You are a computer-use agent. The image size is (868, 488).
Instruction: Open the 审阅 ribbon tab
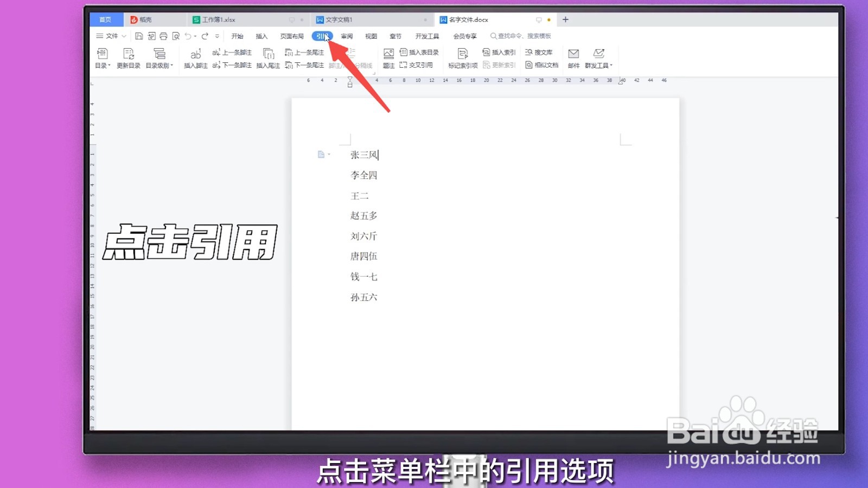click(x=346, y=36)
